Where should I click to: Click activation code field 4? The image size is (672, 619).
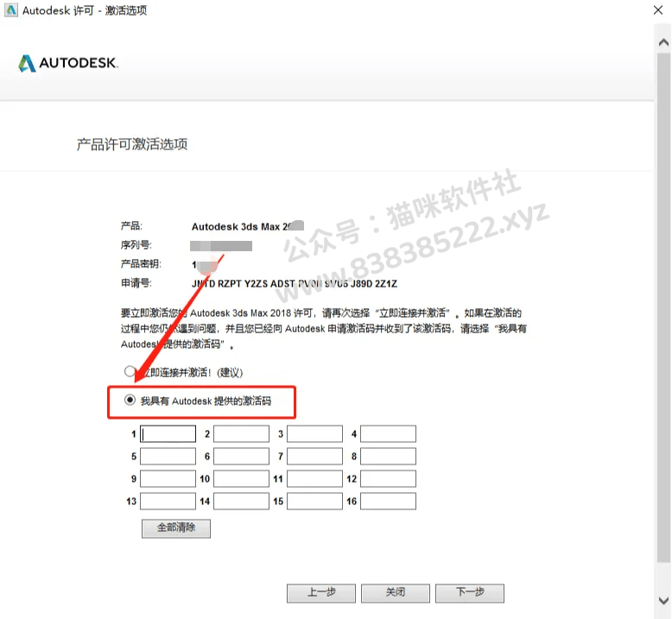[x=388, y=433]
